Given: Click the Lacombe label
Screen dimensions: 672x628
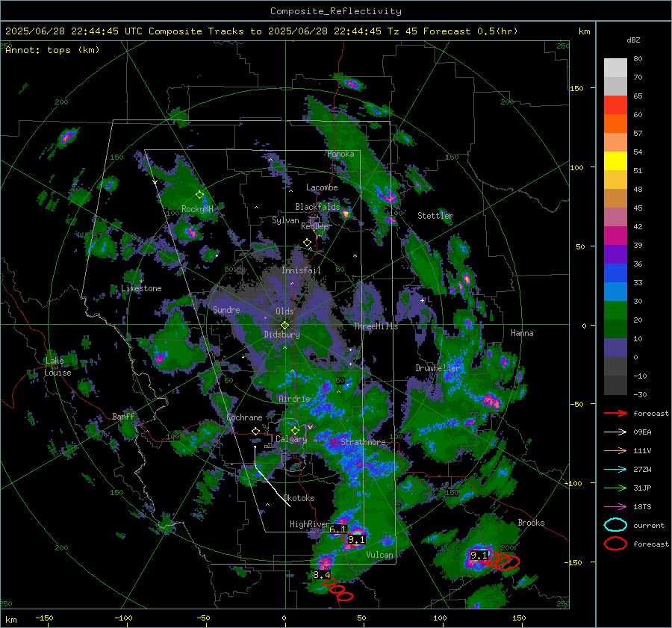Looking at the screenshot, I should pos(322,187).
